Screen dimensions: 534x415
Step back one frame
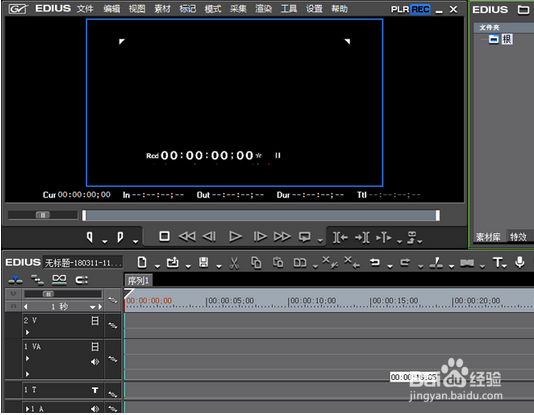coord(209,236)
